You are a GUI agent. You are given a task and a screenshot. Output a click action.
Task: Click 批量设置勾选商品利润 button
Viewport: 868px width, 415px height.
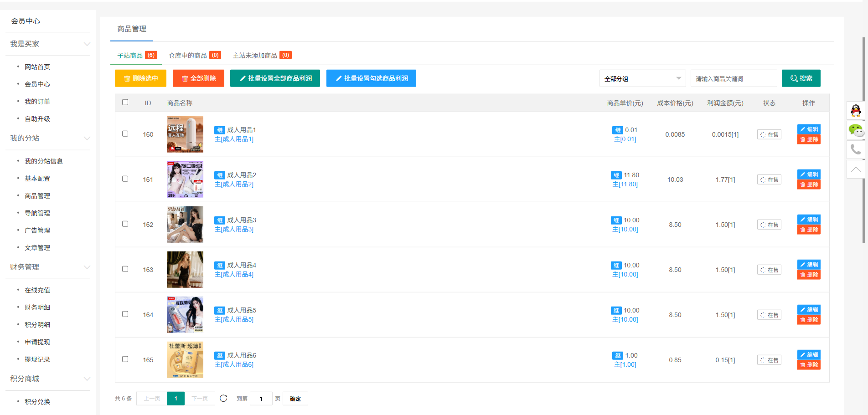[x=371, y=78]
